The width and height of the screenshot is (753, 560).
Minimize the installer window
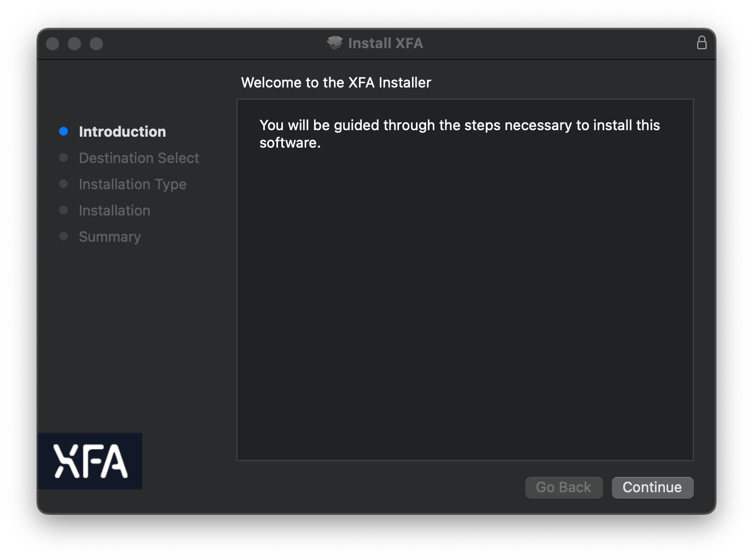point(74,44)
